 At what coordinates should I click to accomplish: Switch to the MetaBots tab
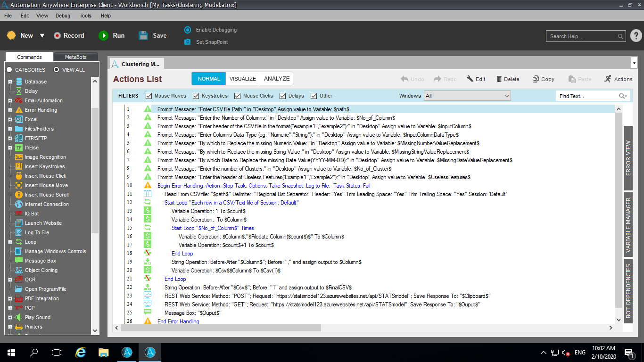pos(75,57)
